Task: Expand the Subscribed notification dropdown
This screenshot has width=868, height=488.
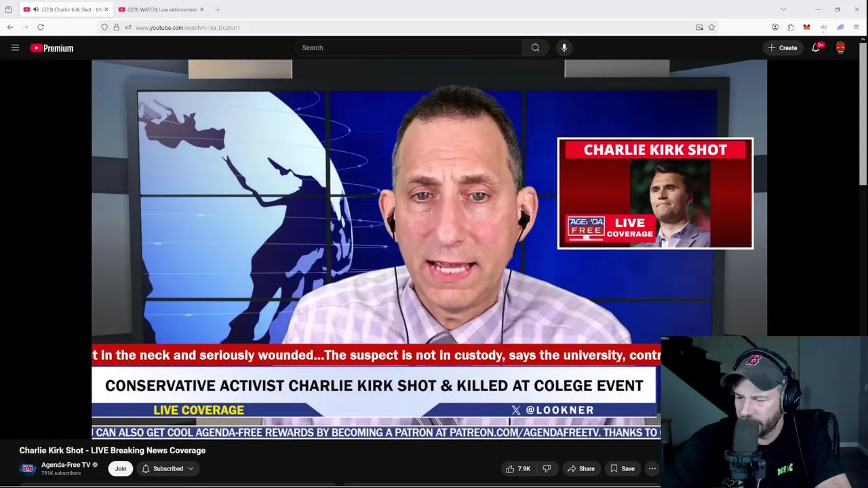Action: [x=168, y=468]
